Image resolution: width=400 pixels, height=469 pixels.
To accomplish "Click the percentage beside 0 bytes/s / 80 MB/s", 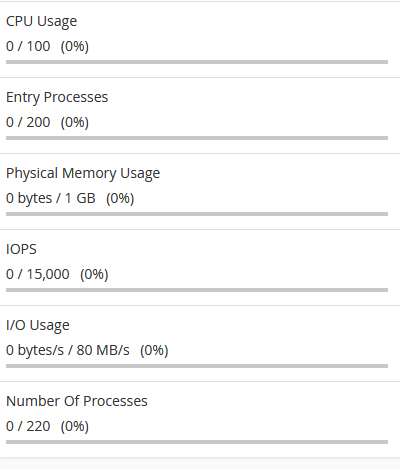I will point(154,351).
